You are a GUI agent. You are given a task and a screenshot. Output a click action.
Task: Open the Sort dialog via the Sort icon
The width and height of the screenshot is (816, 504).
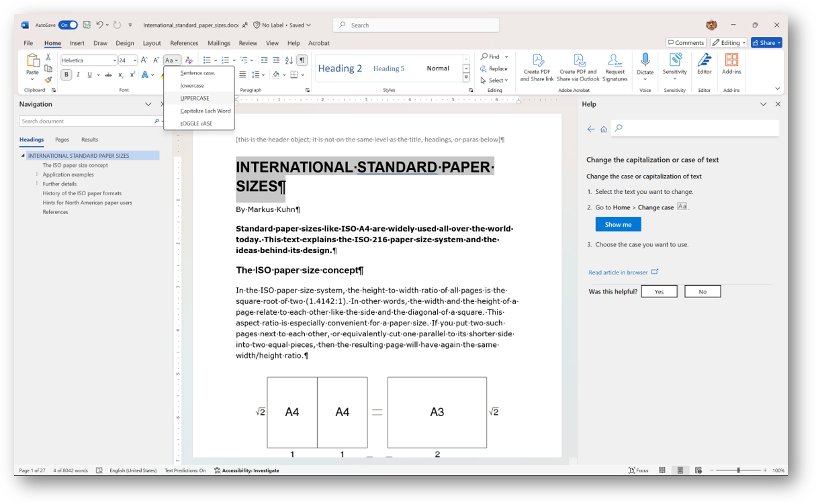289,60
